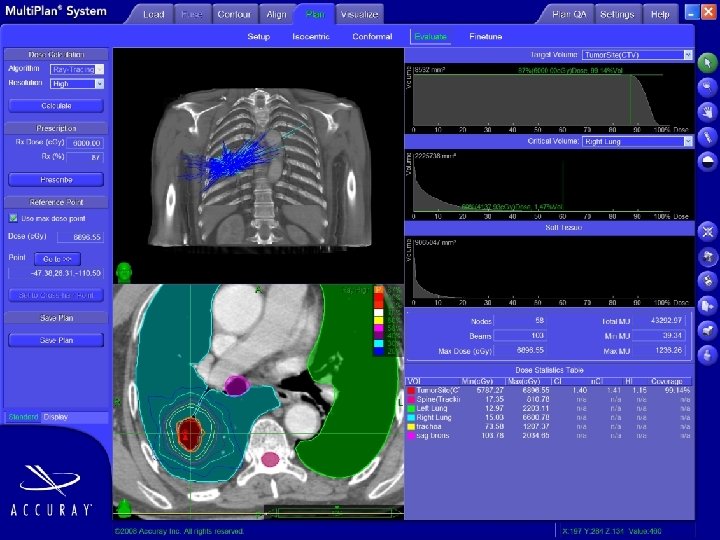
Task: Click the Go to >> button
Action: coord(57,259)
